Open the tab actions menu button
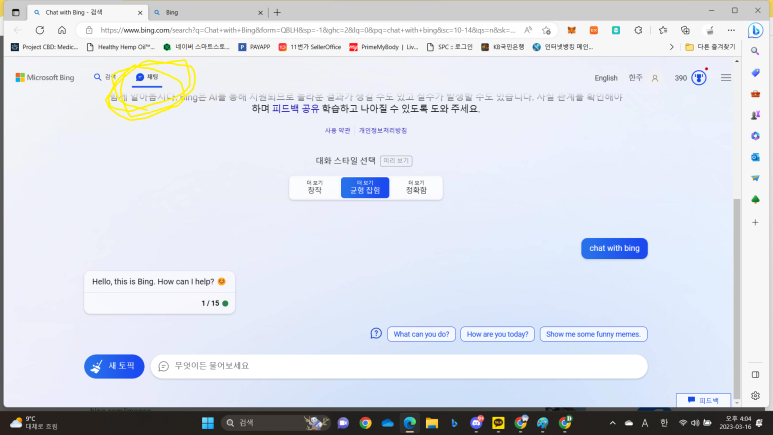773x435 pixels. 16,12
